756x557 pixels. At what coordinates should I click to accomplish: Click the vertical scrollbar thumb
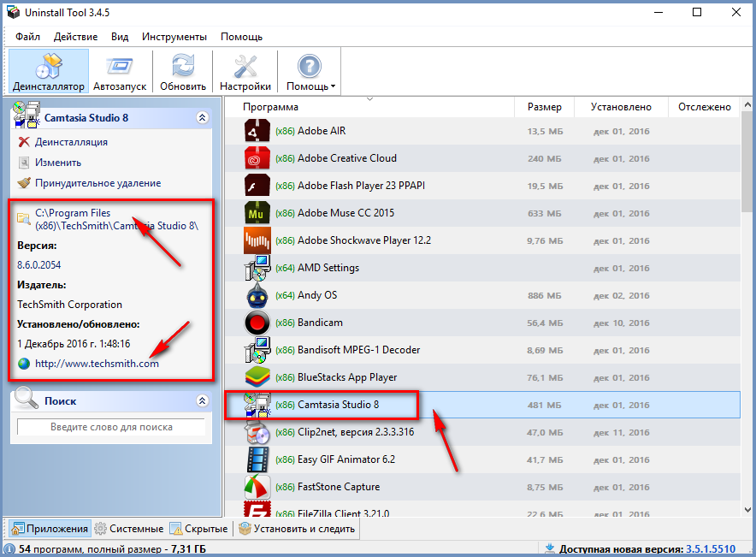747,162
